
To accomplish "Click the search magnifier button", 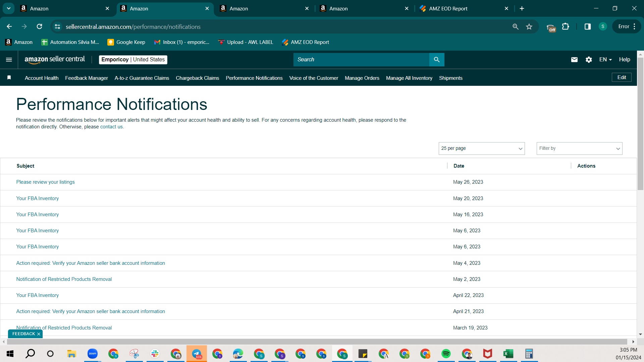I will tap(437, 60).
